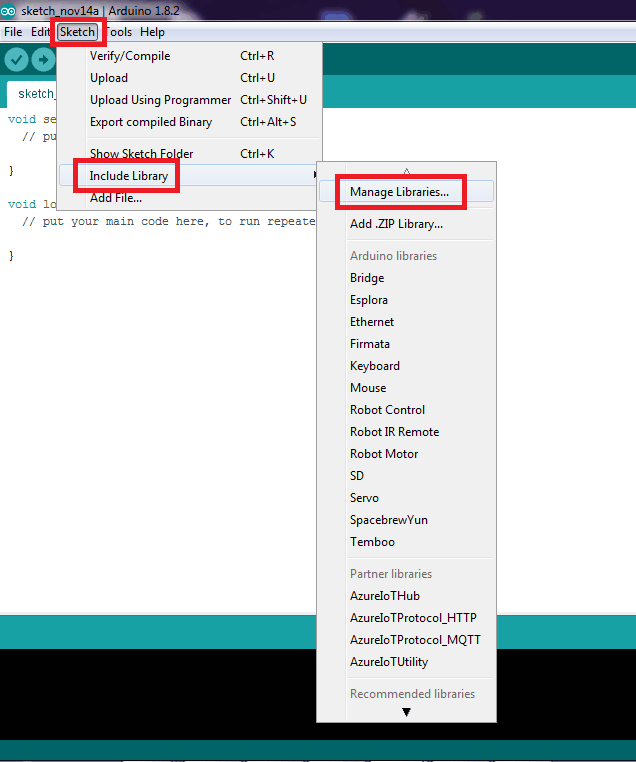Click the Upload arrow toolbar icon
The image size is (636, 762).
pos(43,60)
